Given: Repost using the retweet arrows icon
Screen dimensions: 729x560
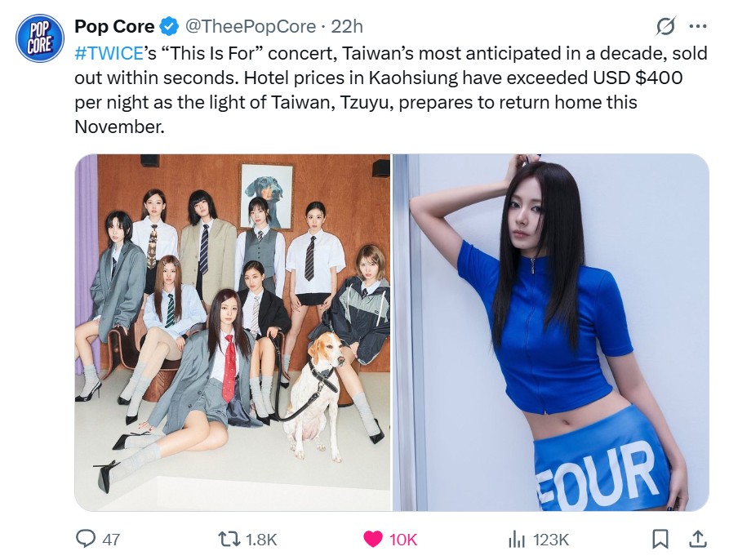Looking at the screenshot, I should [229, 539].
